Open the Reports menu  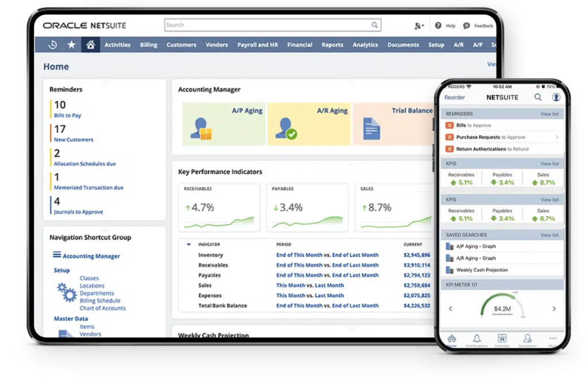[332, 44]
